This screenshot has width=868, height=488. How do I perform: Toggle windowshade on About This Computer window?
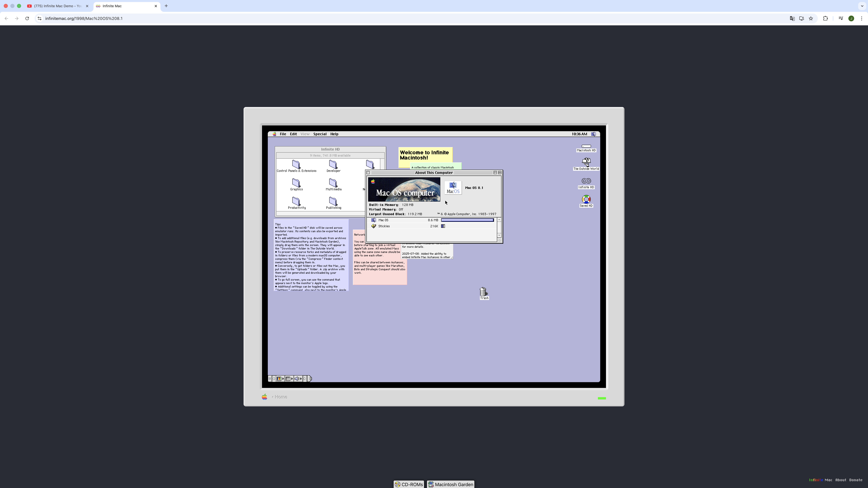click(500, 173)
